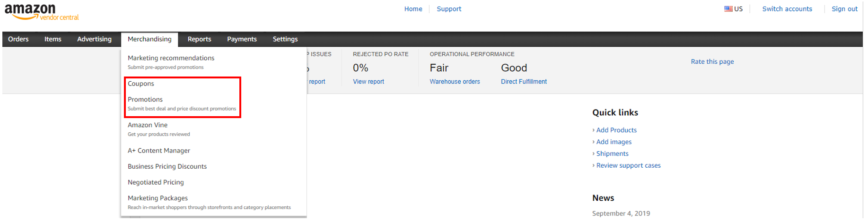The width and height of the screenshot is (868, 222).
Task: Select Marketing recommendations in the dropdown
Action: 171,58
